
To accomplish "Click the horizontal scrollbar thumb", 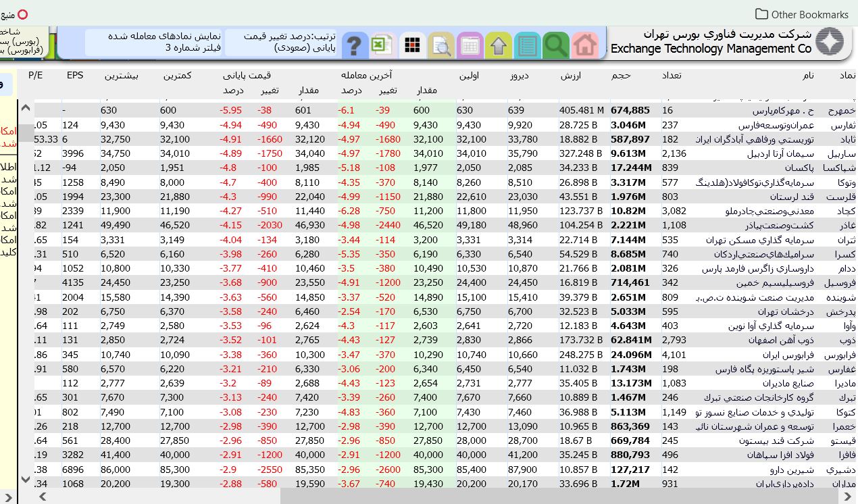I will 559,497.
